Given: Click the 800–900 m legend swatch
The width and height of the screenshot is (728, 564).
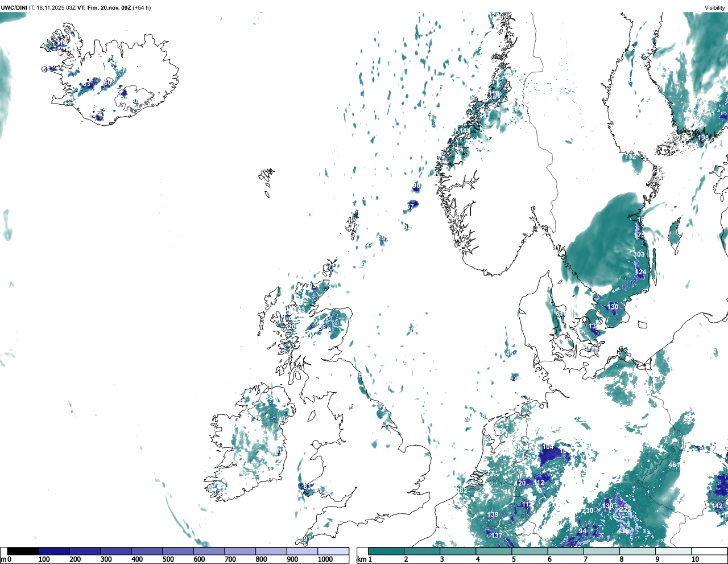Looking at the screenshot, I should [x=271, y=551].
